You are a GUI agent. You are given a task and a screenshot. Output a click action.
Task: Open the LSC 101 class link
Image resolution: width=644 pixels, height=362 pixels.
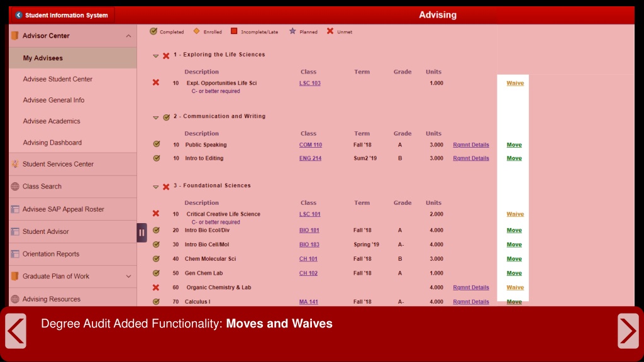tap(309, 214)
